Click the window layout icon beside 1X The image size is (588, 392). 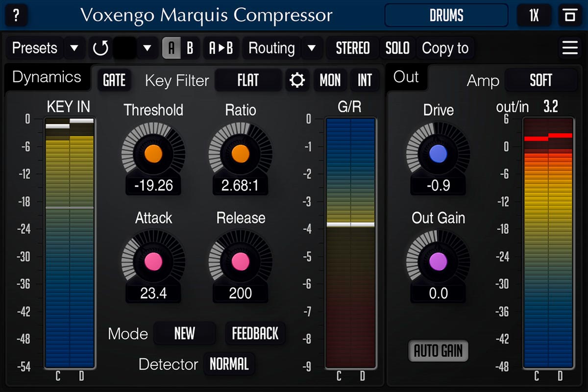point(570,16)
